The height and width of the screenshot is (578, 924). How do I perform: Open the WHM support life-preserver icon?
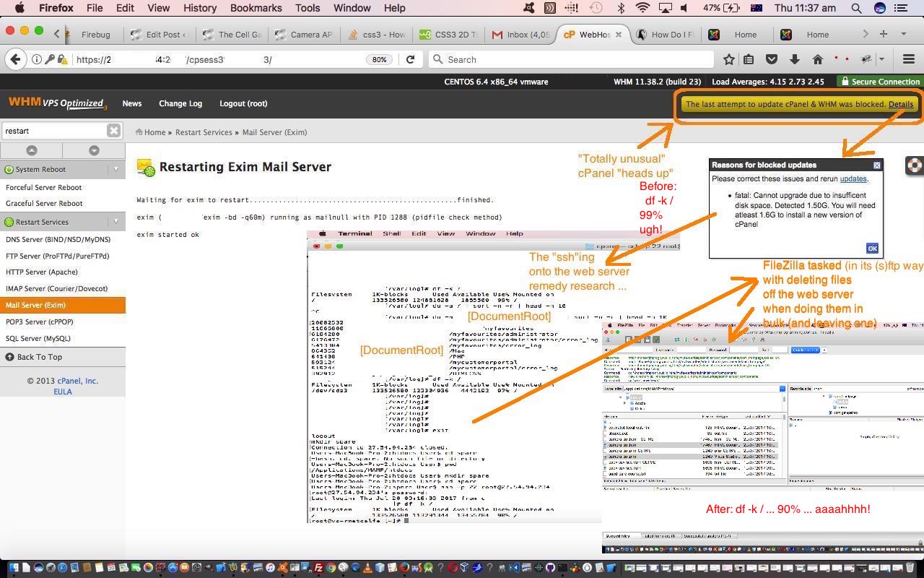[x=914, y=165]
